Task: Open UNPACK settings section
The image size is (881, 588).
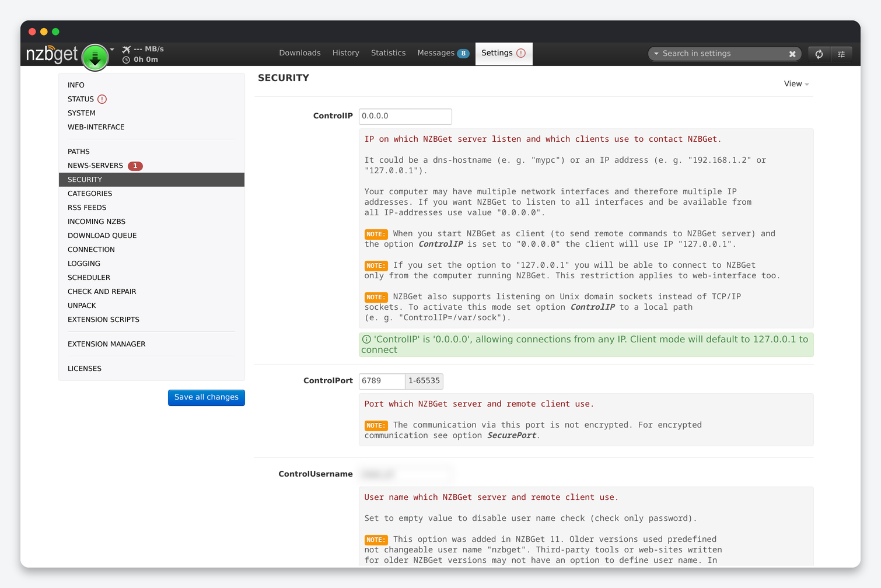Action: click(152, 306)
